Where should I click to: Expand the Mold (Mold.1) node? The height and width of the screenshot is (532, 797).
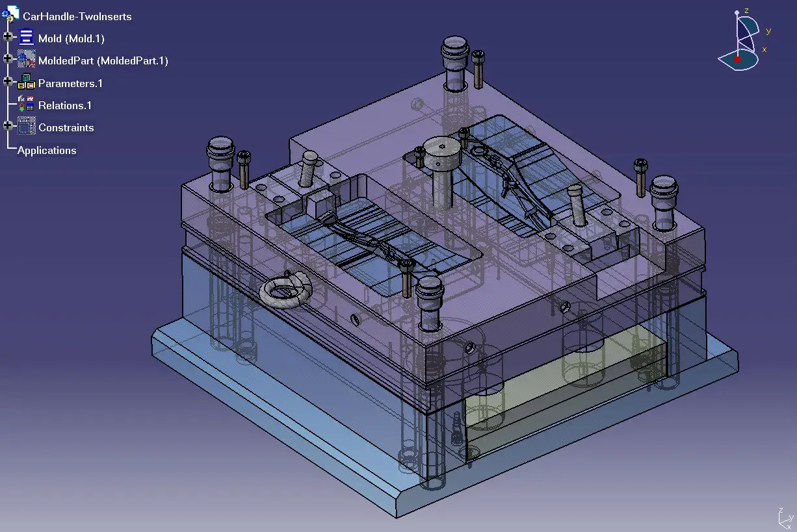coord(8,37)
